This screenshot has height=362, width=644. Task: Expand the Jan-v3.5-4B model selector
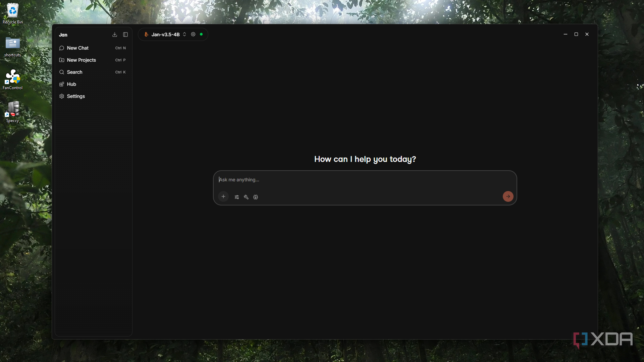pyautogui.click(x=165, y=35)
